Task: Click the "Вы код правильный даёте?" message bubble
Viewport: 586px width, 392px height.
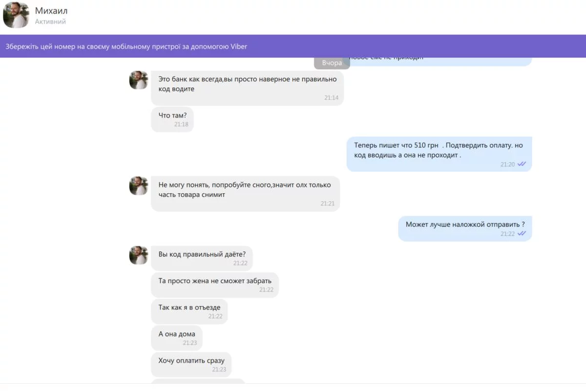Action: click(201, 258)
